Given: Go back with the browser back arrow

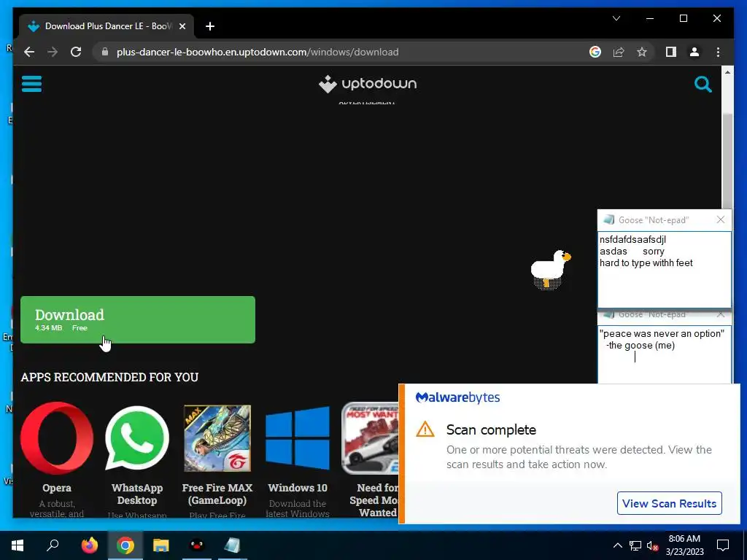Looking at the screenshot, I should point(29,52).
